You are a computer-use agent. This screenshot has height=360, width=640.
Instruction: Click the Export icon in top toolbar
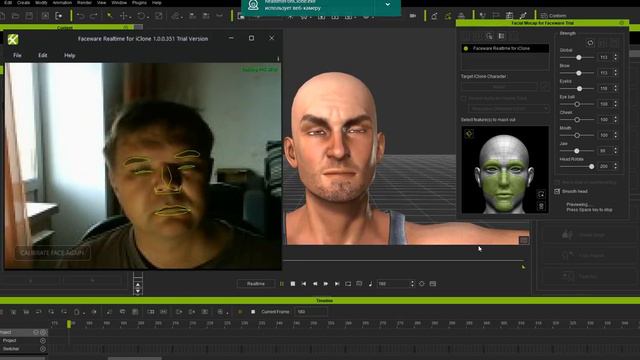click(x=59, y=16)
